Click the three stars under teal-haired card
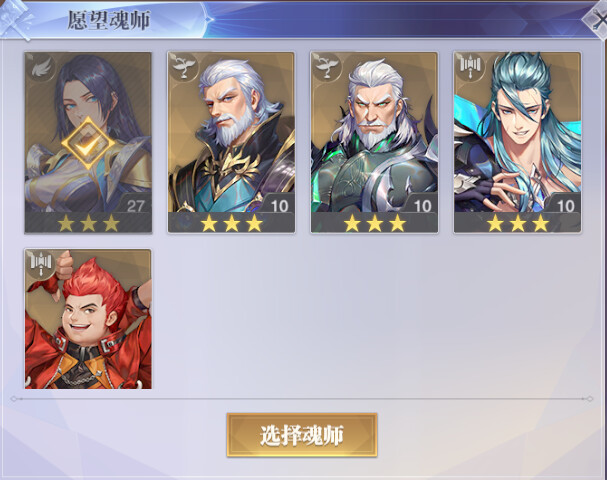This screenshot has width=607, height=480. [518, 223]
